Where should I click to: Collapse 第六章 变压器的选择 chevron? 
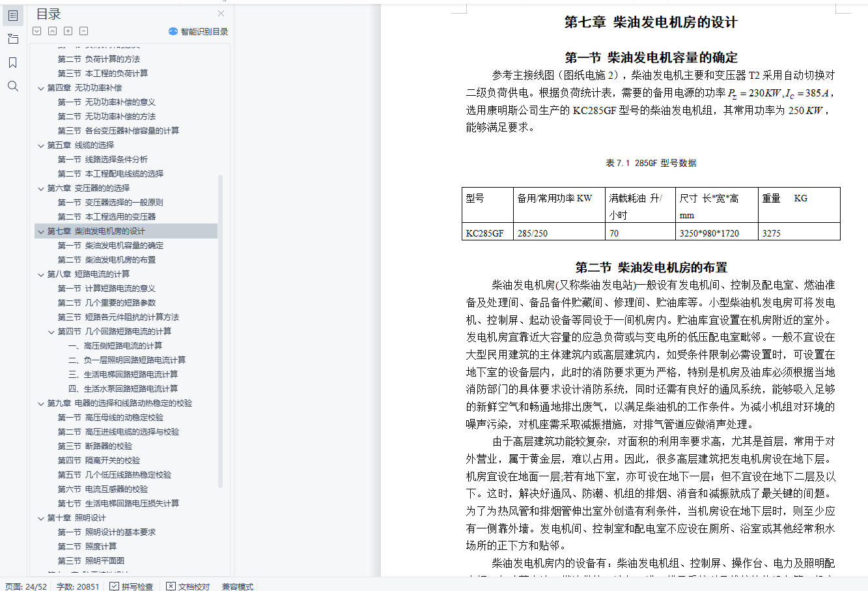point(41,188)
